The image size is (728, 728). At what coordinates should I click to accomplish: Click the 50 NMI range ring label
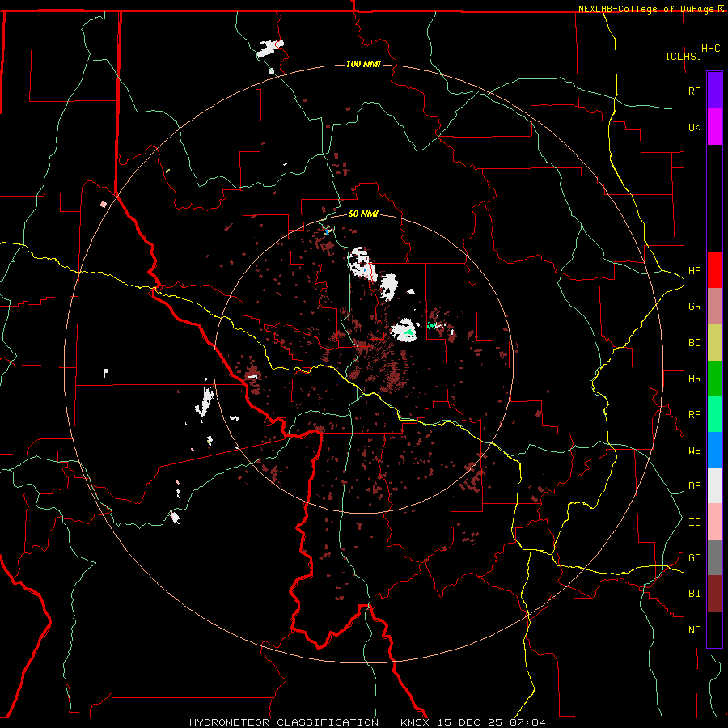pyautogui.click(x=363, y=214)
